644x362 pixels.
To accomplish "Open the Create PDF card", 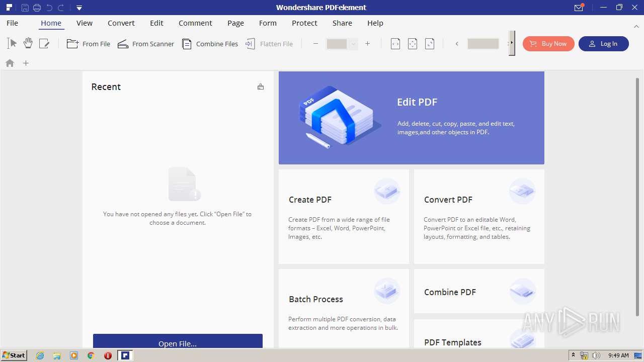I will [x=344, y=217].
